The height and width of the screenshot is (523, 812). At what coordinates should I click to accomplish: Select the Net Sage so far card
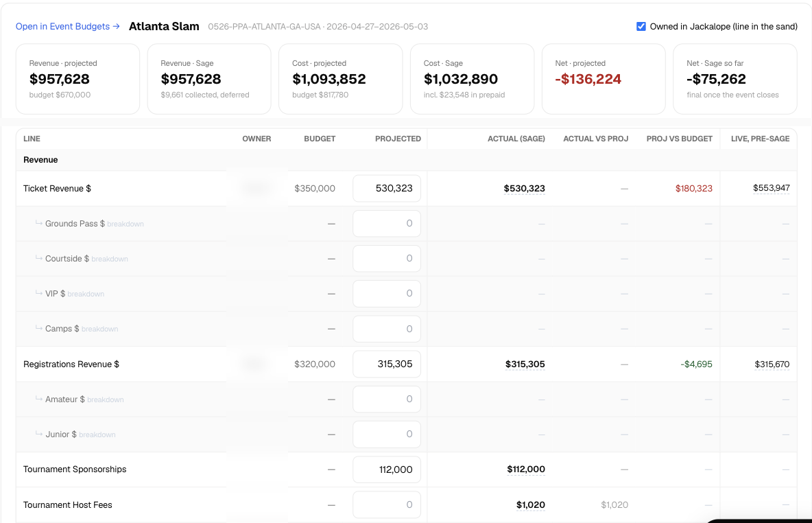(x=735, y=79)
